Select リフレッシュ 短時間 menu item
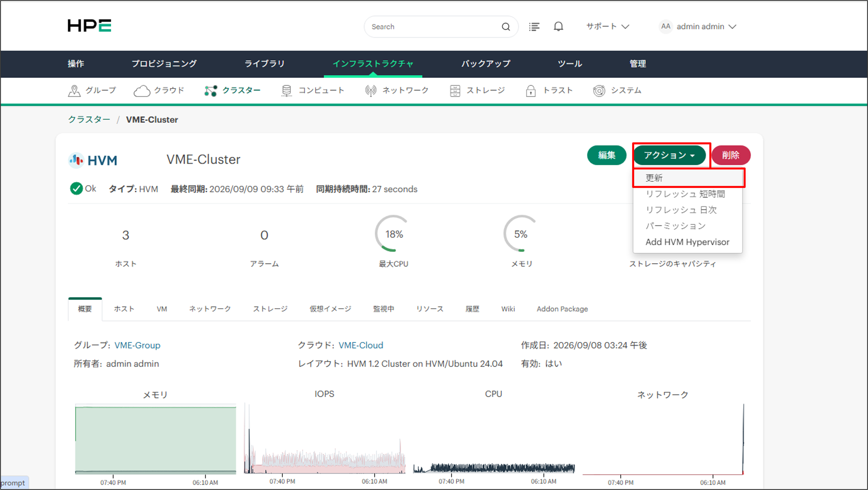The image size is (868, 490). (x=688, y=194)
